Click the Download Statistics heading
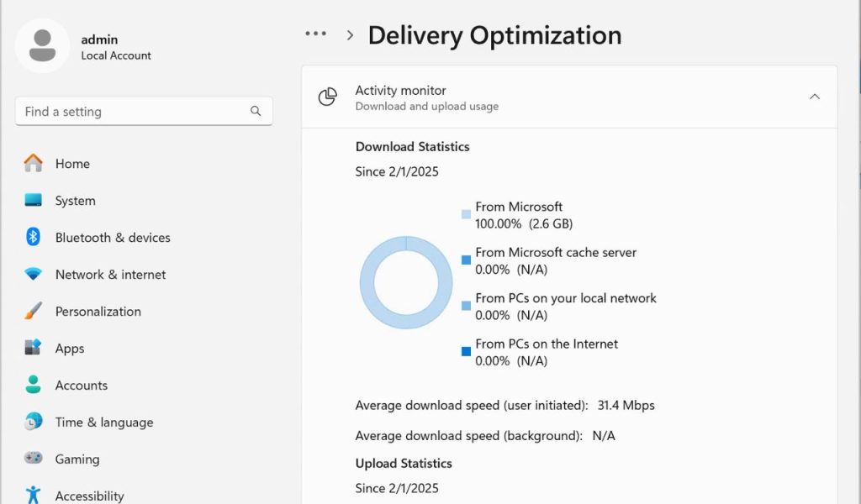 (x=412, y=146)
